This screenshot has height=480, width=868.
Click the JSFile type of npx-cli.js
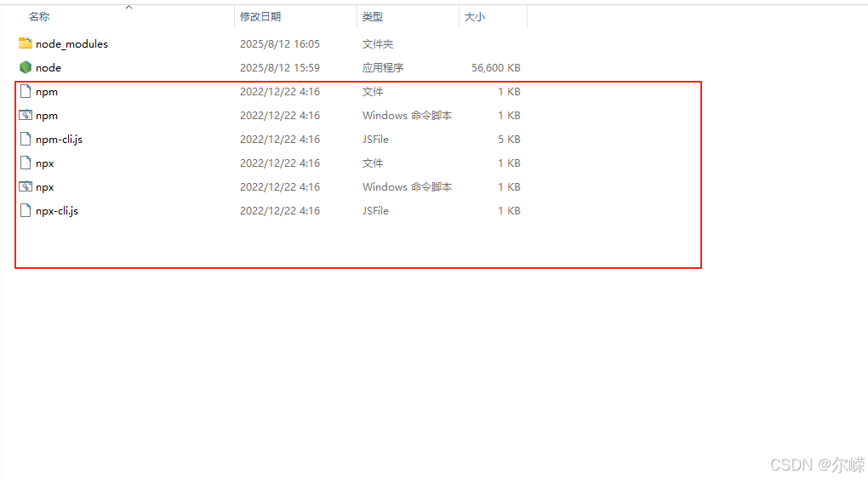click(375, 210)
